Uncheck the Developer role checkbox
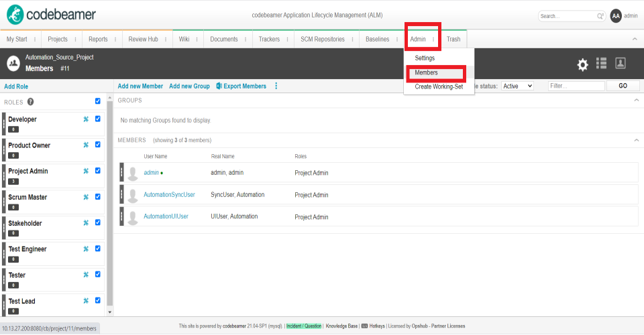644x335 pixels. [x=98, y=119]
